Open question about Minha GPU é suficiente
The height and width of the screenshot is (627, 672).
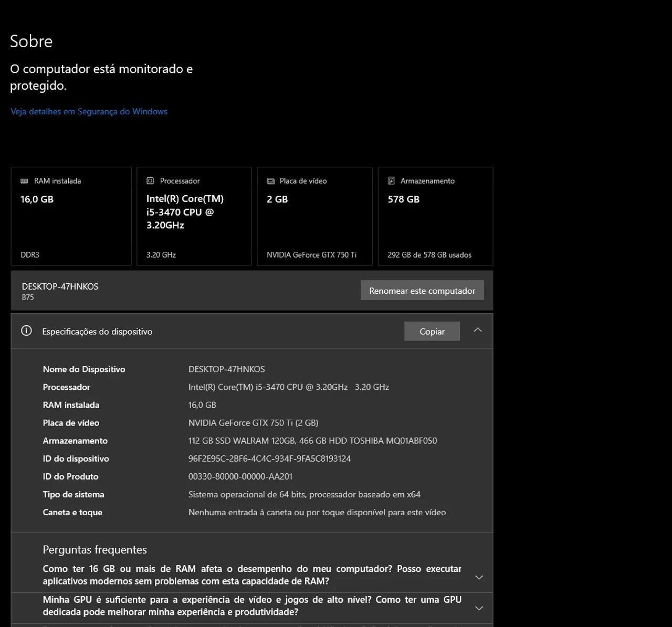pos(252,606)
